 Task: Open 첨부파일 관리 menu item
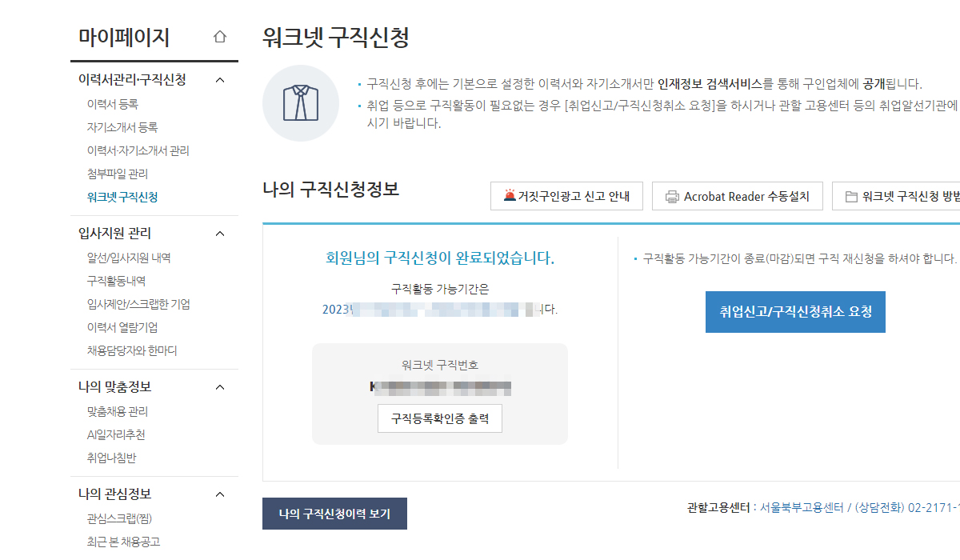click(x=118, y=174)
